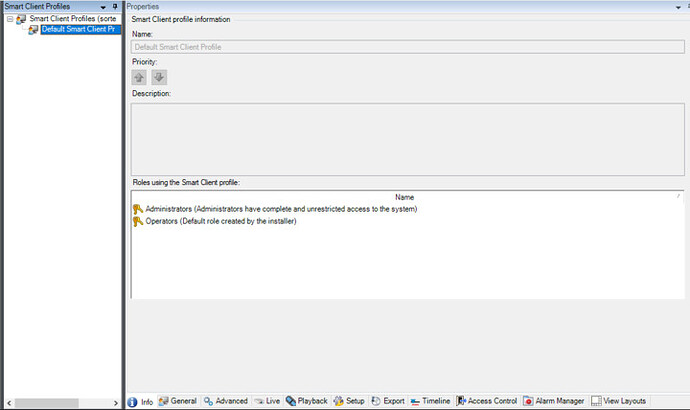This screenshot has width=690, height=410.
Task: Switch to the Alarm Manager tab
Action: (554, 401)
